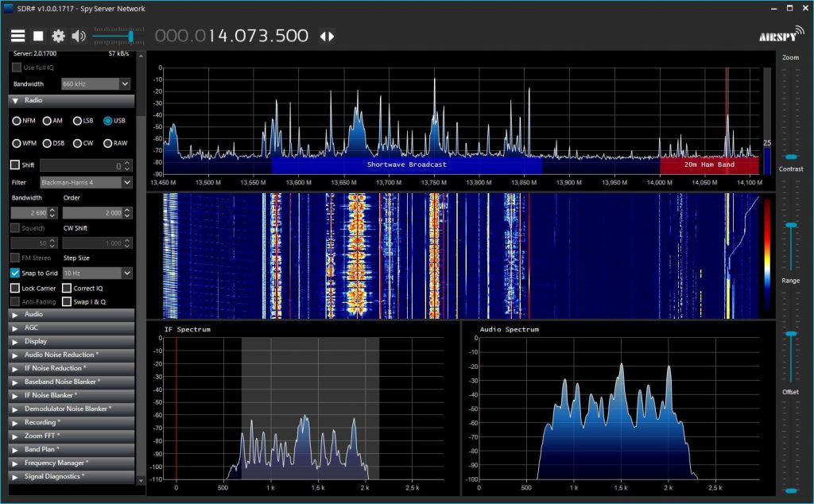Screen dimensions: 814x504
Task: Expand the Frequency Manager panel
Action: [49, 463]
